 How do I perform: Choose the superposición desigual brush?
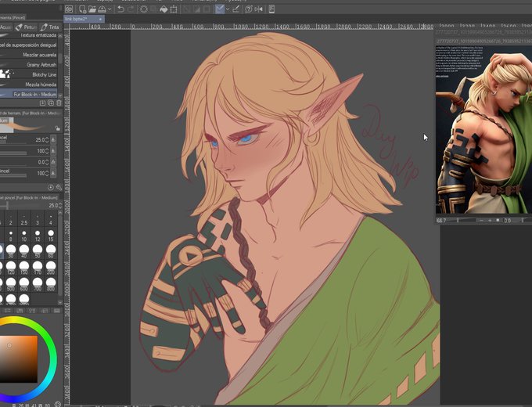(x=28, y=45)
